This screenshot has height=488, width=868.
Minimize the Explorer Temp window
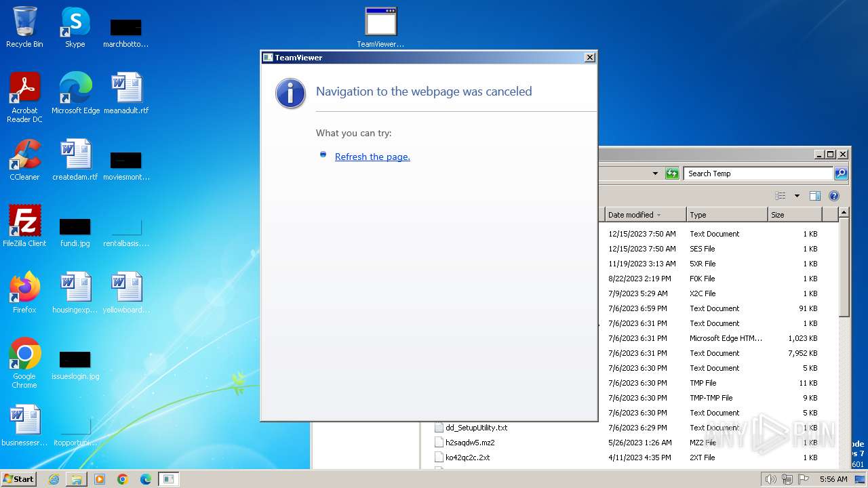(x=818, y=155)
